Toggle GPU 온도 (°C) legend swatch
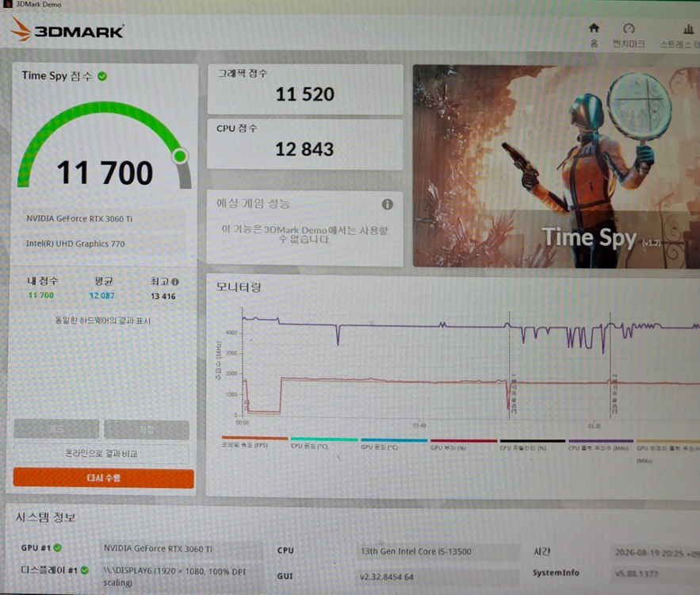 394,440
